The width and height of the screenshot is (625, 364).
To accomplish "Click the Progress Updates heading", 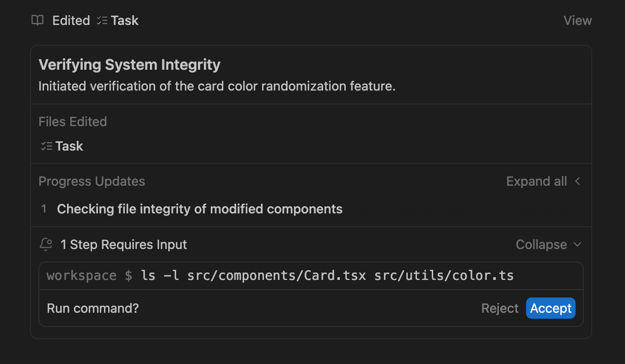I will coord(92,182).
